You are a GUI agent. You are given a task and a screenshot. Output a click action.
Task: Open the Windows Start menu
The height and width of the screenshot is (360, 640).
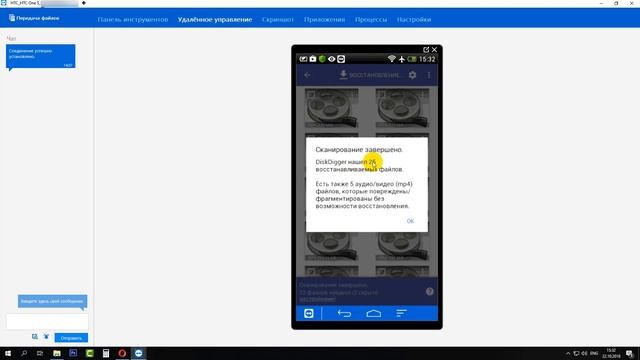8,353
